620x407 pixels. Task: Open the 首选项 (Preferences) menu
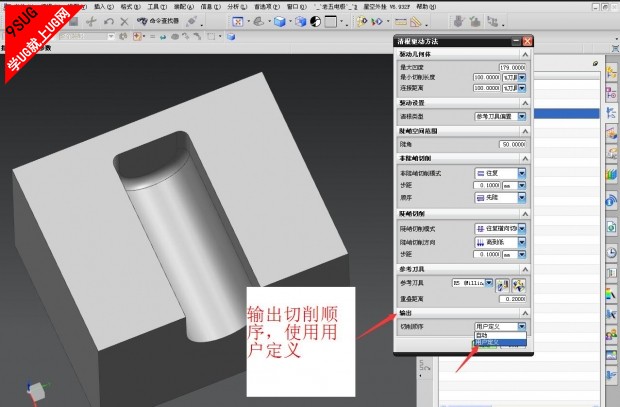(267, 7)
